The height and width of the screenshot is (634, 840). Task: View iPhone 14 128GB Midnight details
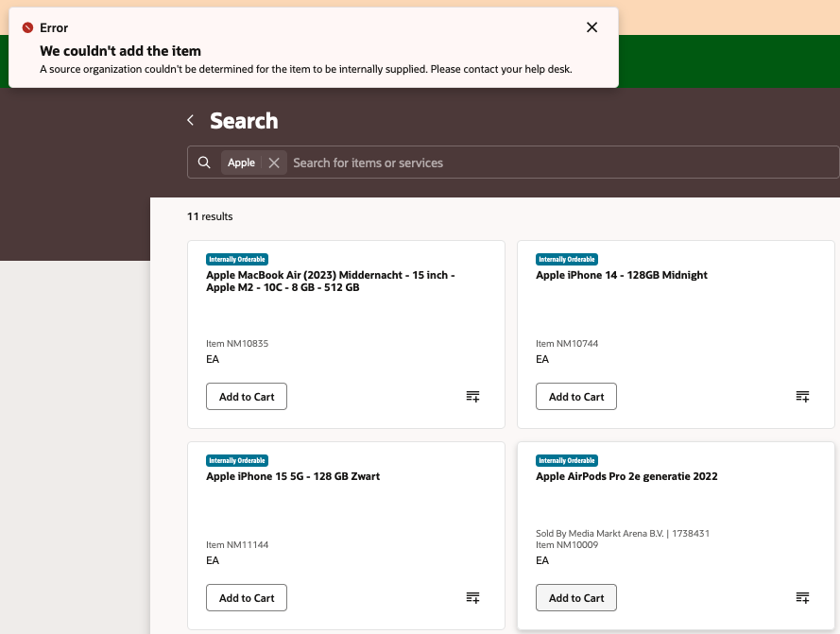(x=622, y=275)
